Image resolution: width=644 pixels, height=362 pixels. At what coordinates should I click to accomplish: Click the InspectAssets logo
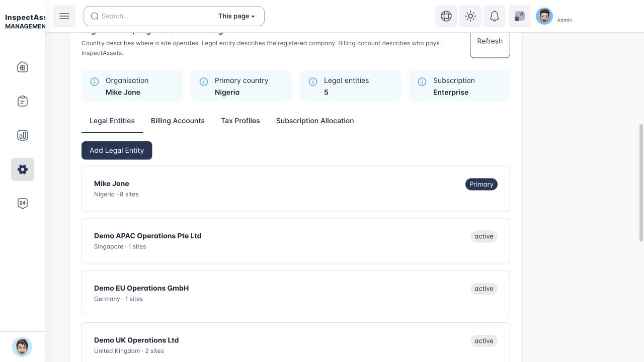(x=25, y=22)
